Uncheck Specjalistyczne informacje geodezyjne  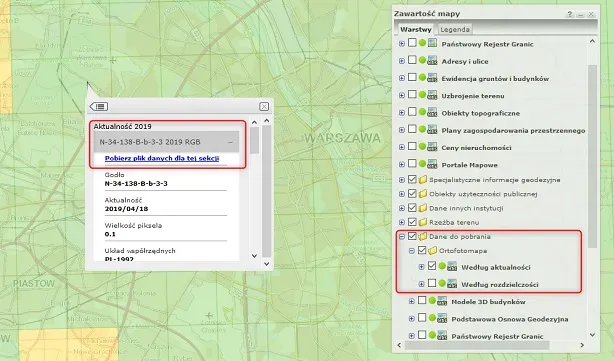coord(412,179)
